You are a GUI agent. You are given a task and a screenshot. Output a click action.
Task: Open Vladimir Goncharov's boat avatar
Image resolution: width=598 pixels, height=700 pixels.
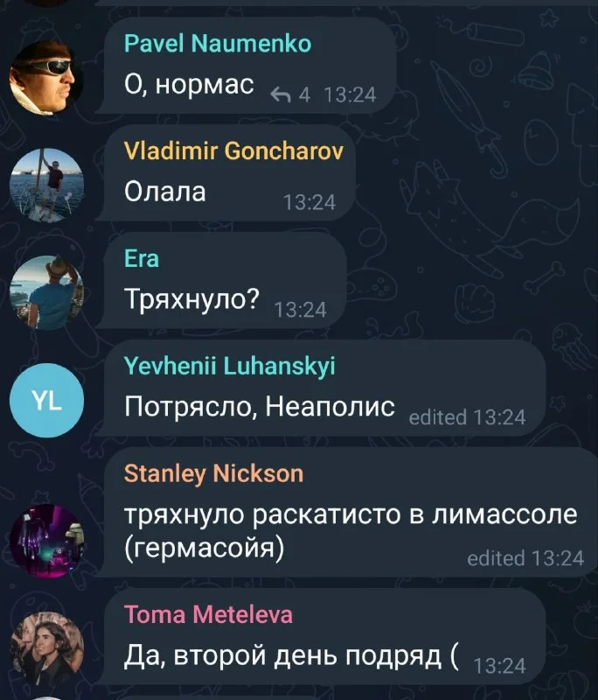point(46,185)
